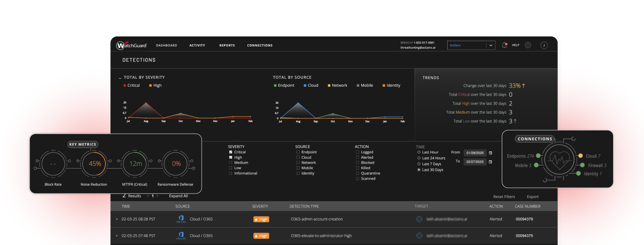Screen dimensions: 644x245
Task: Uncheck the High severity filter
Action: click(x=231, y=157)
